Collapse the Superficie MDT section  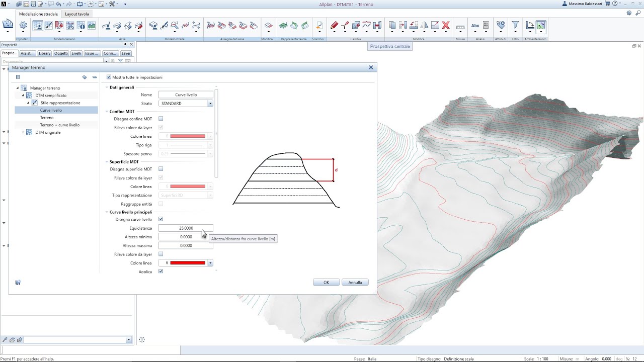pos(107,162)
